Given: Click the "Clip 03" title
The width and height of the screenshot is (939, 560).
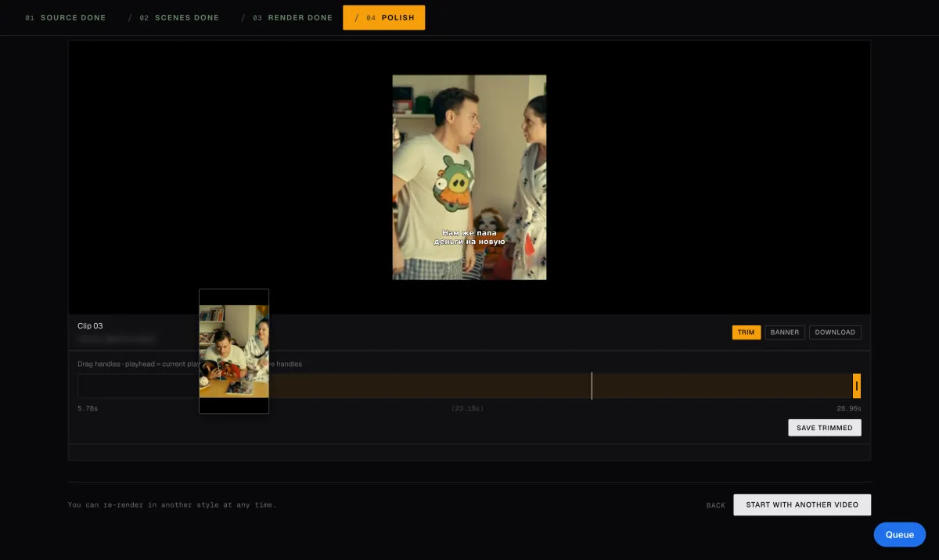Looking at the screenshot, I should tap(90, 325).
